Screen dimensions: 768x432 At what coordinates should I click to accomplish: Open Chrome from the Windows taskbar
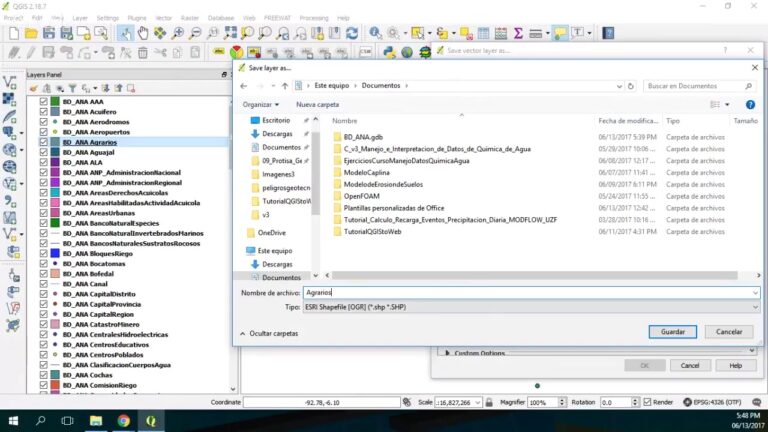[123, 421]
